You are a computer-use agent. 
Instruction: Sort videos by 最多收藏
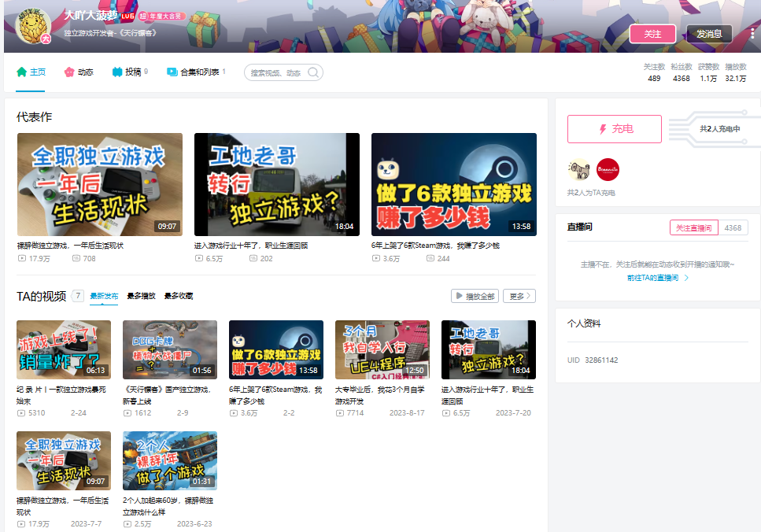179,296
